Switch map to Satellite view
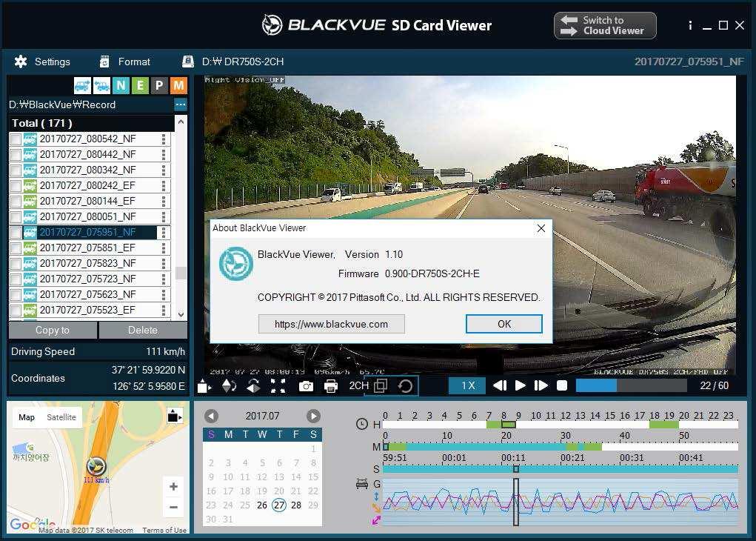This screenshot has width=756, height=541. click(x=61, y=417)
